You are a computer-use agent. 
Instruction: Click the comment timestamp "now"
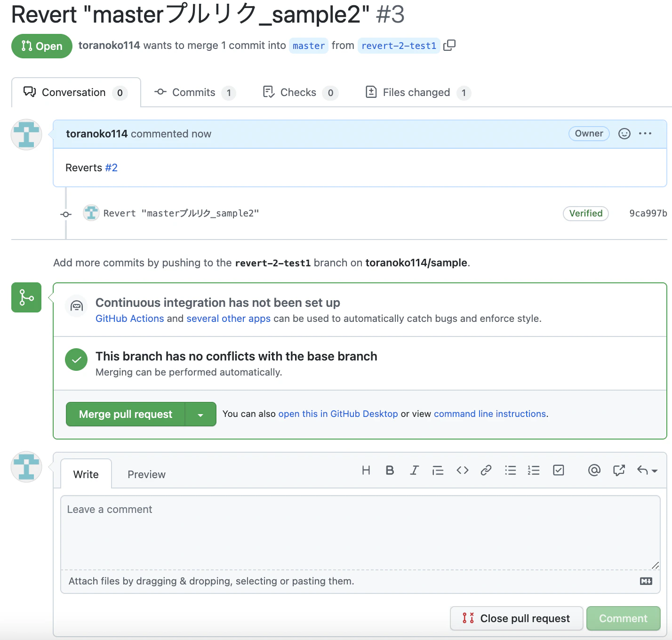coord(201,134)
